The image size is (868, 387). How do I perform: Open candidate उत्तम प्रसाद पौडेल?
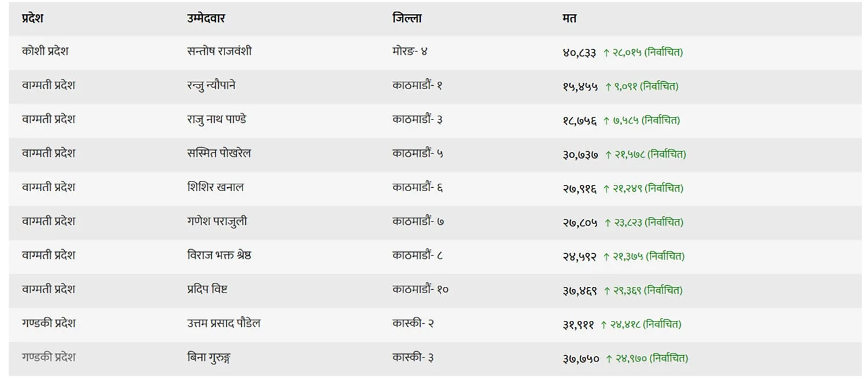pyautogui.click(x=220, y=323)
